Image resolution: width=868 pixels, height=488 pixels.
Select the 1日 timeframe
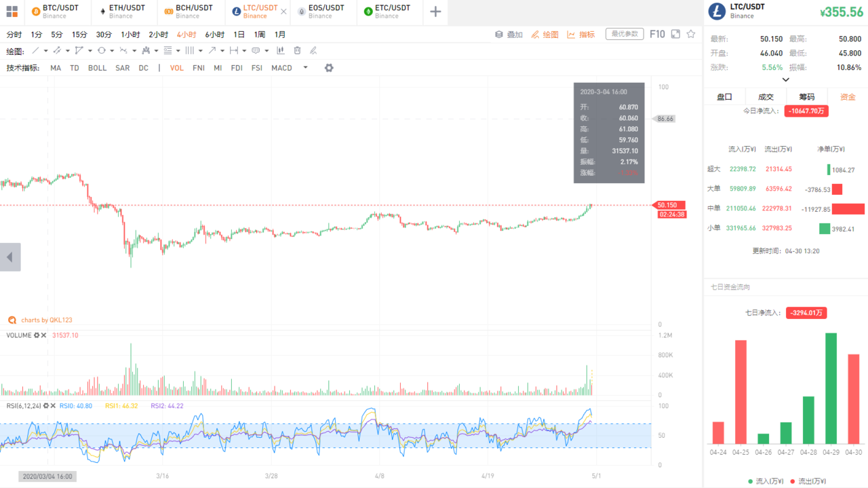(x=239, y=35)
